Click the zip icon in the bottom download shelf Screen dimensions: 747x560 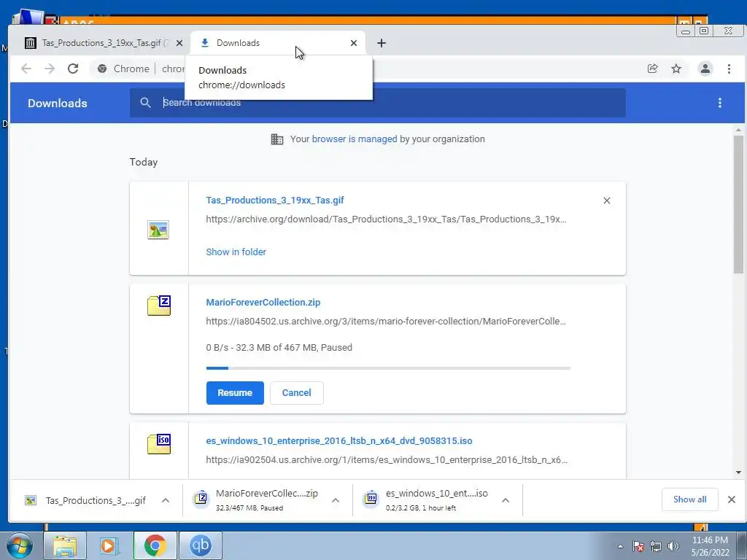(x=201, y=499)
